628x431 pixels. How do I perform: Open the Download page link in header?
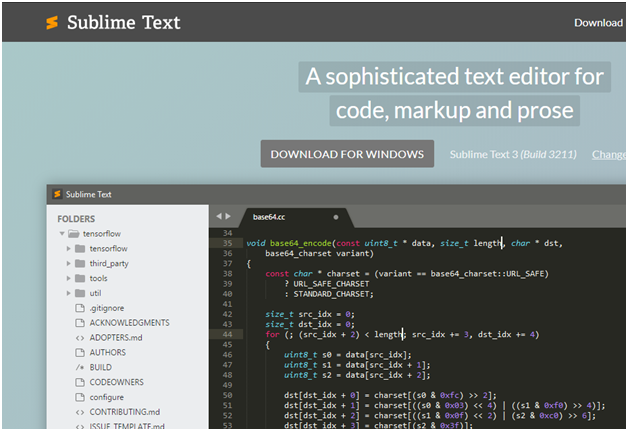tap(598, 23)
